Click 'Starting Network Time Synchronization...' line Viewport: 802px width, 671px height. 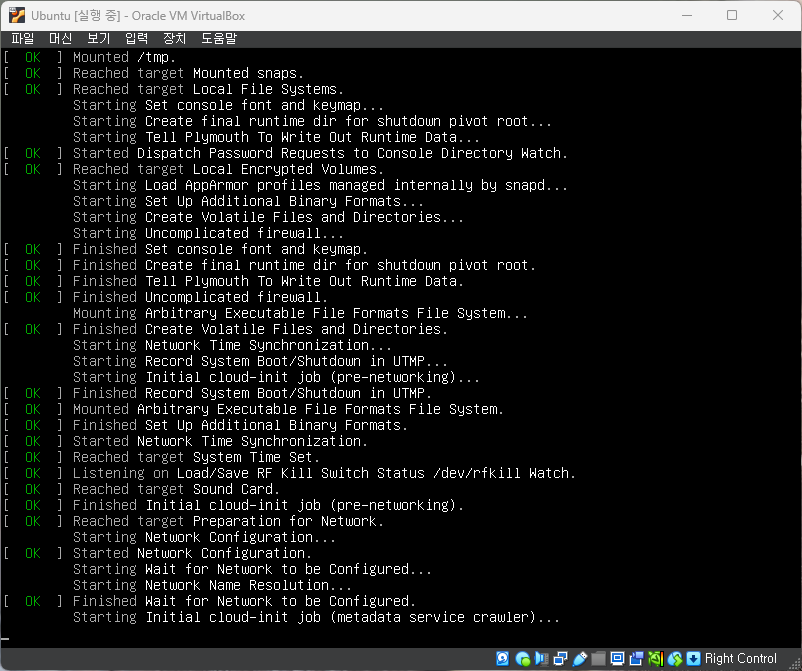point(232,345)
